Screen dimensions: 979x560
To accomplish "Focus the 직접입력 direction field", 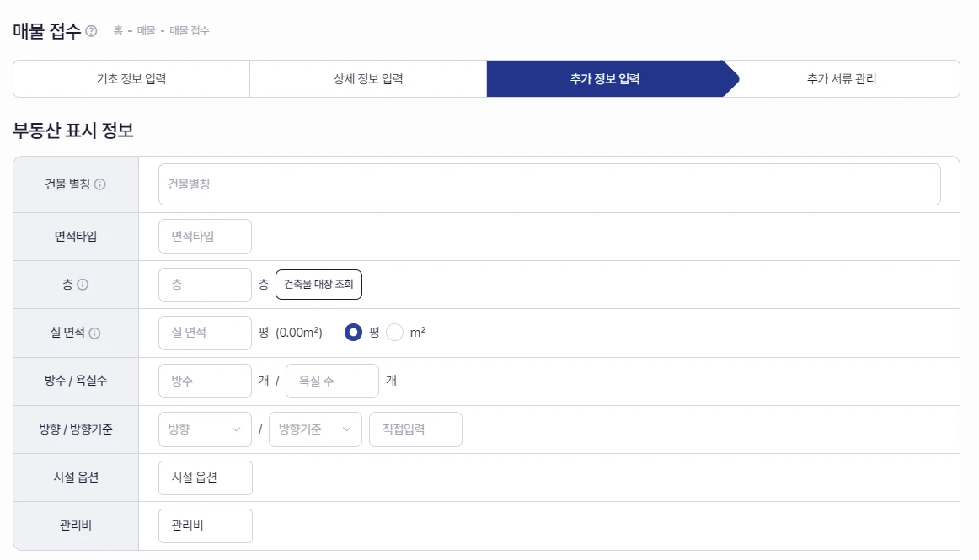I will [x=416, y=429].
